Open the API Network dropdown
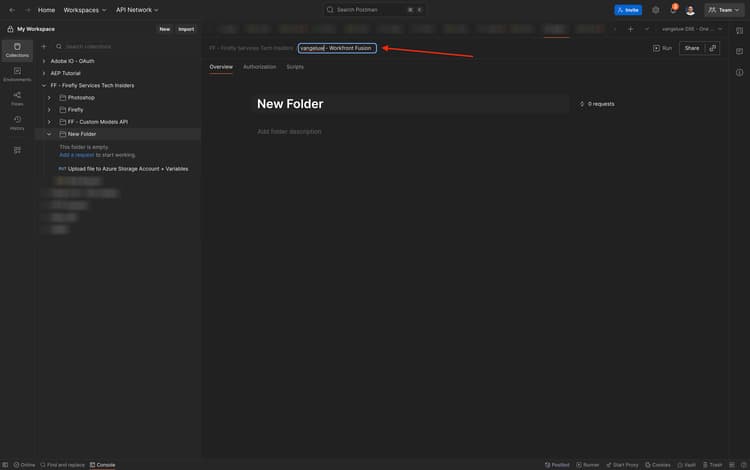The width and height of the screenshot is (750, 470). tap(137, 10)
